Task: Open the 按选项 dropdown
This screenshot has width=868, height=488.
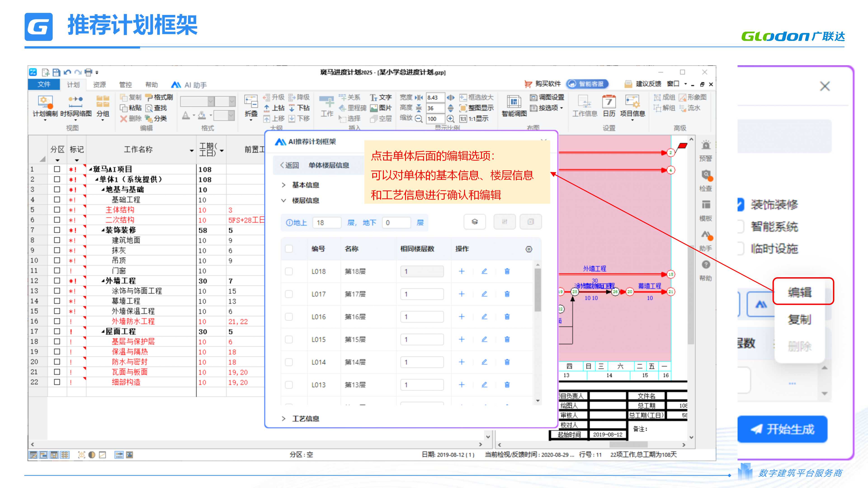Action: (x=546, y=108)
